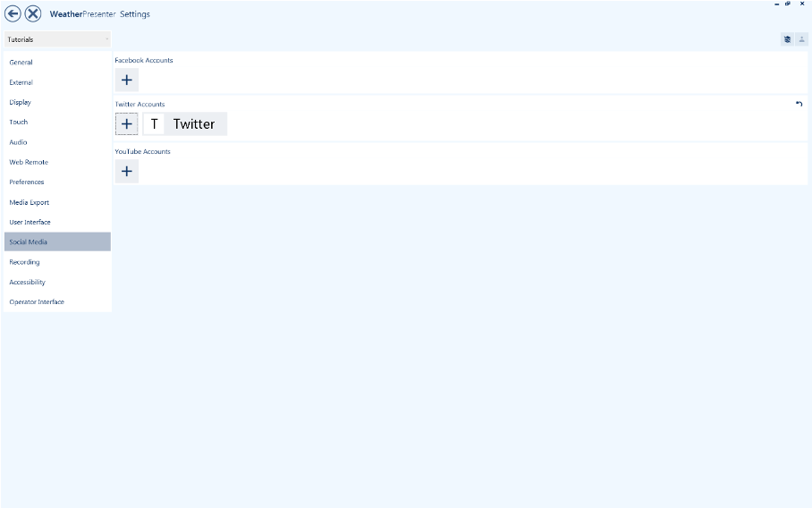Select the Social Media section

57,241
